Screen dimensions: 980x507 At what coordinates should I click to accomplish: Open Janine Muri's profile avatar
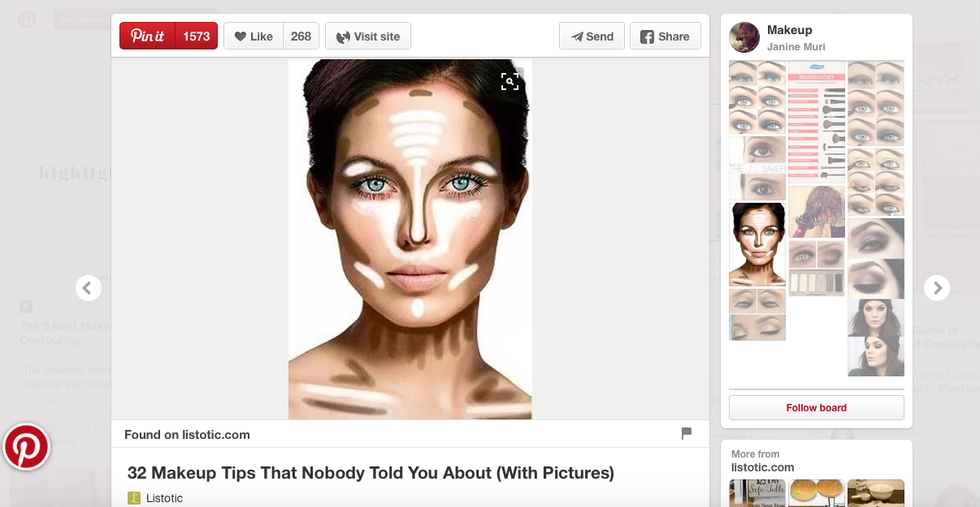(x=745, y=37)
